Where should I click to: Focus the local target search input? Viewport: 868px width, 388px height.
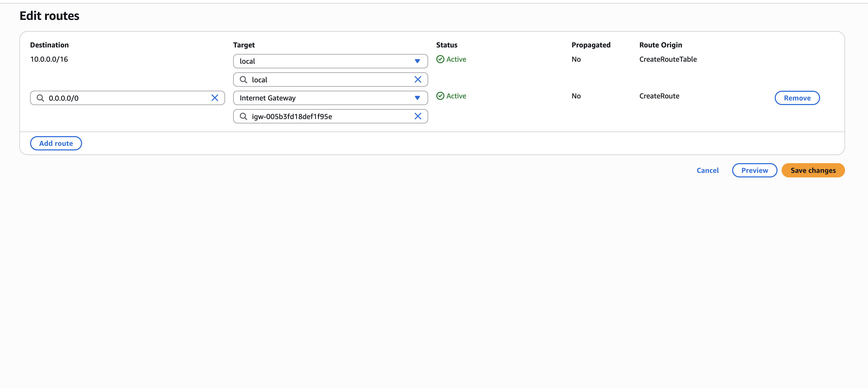click(330, 80)
